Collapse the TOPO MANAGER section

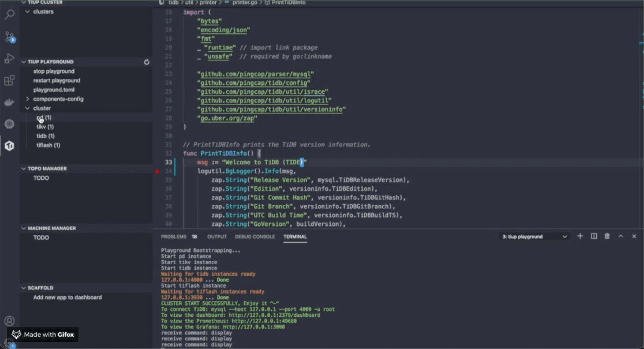24,168
